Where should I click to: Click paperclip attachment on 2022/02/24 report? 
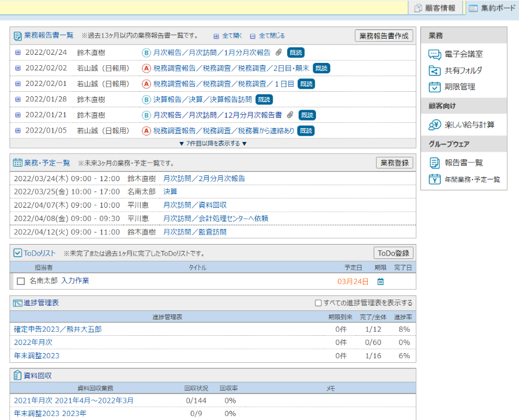(279, 52)
